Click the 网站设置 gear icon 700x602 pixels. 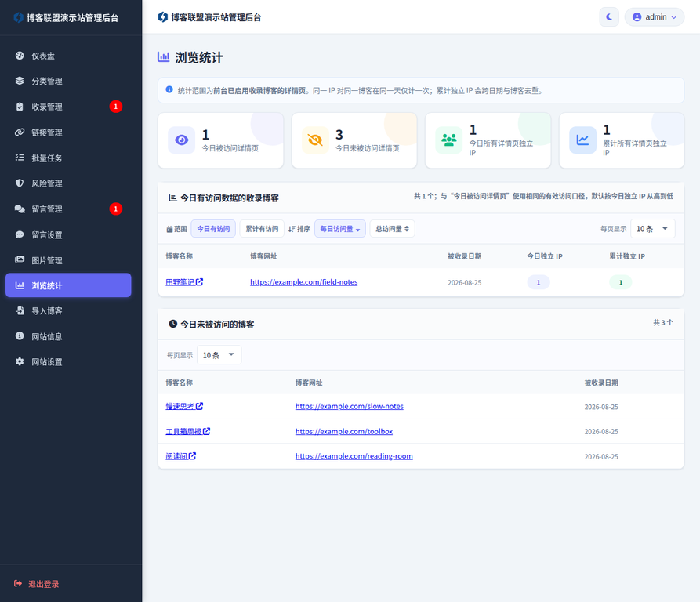pyautogui.click(x=20, y=361)
